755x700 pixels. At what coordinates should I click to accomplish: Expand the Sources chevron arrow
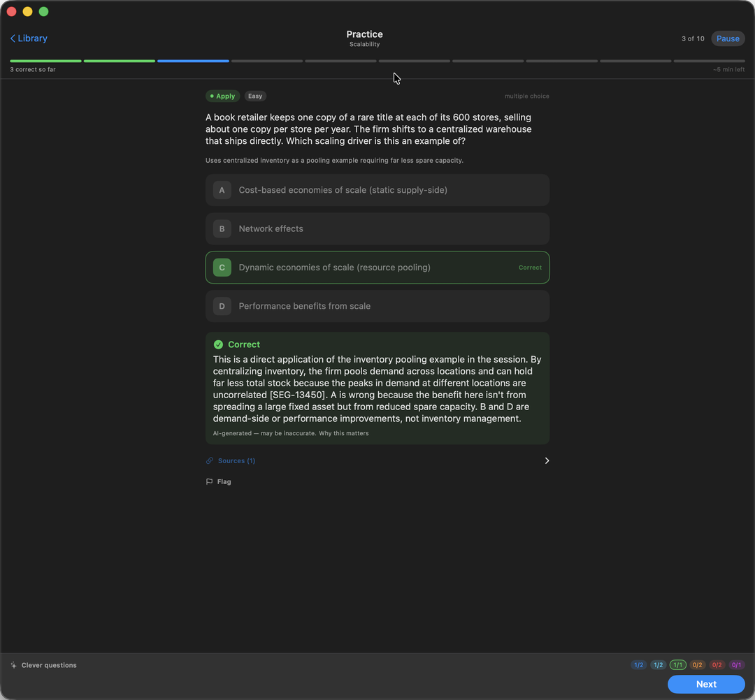coord(547,461)
